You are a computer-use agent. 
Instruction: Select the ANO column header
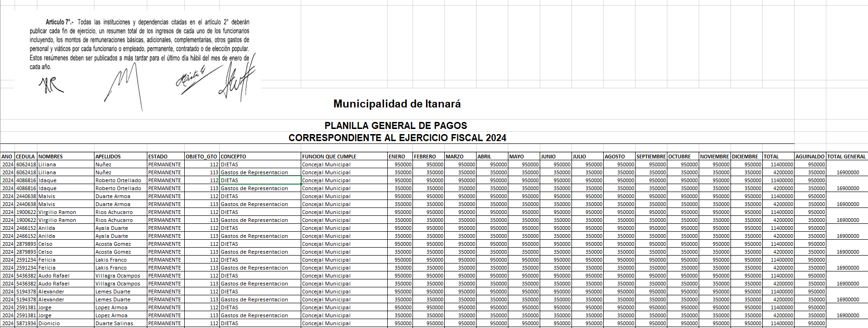coord(7,157)
